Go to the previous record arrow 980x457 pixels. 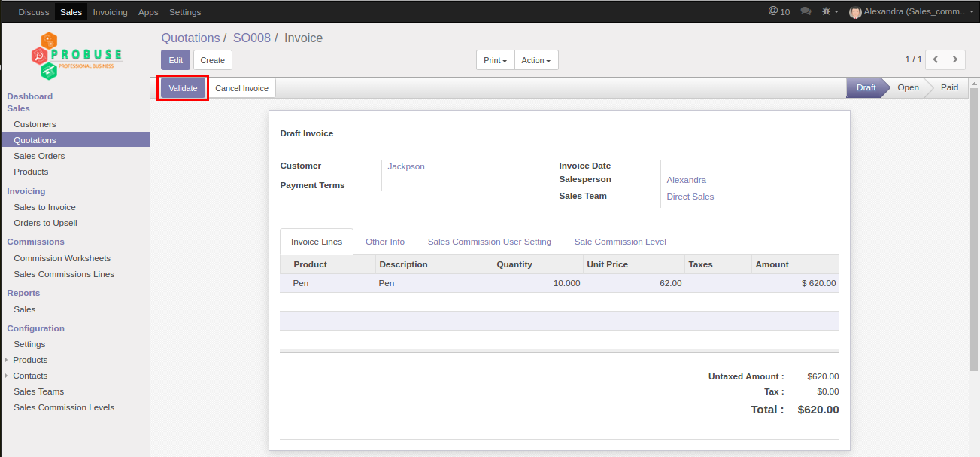pyautogui.click(x=935, y=59)
